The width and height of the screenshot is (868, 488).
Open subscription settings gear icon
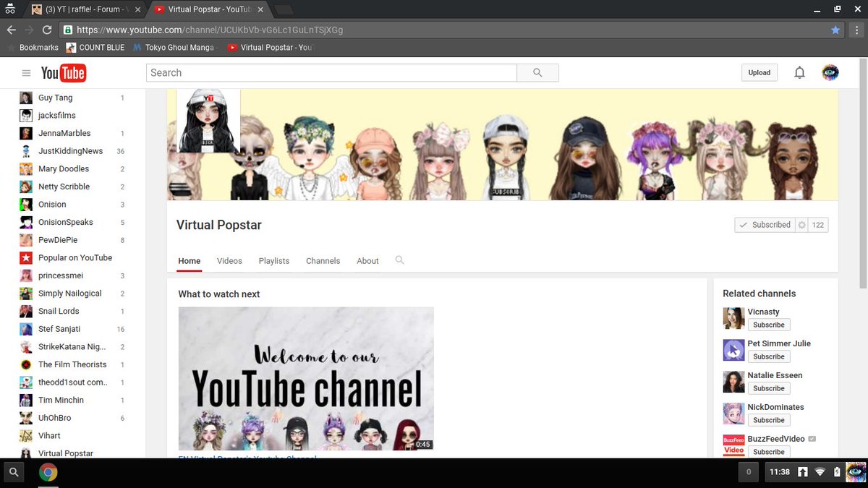point(801,225)
